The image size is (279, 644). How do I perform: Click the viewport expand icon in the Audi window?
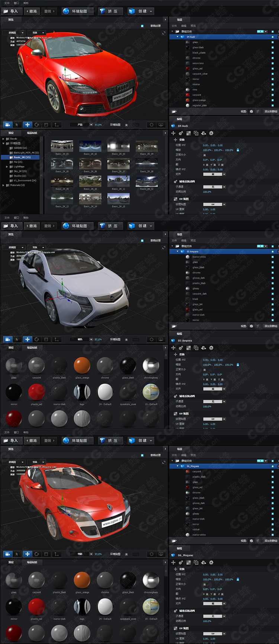coord(164,33)
